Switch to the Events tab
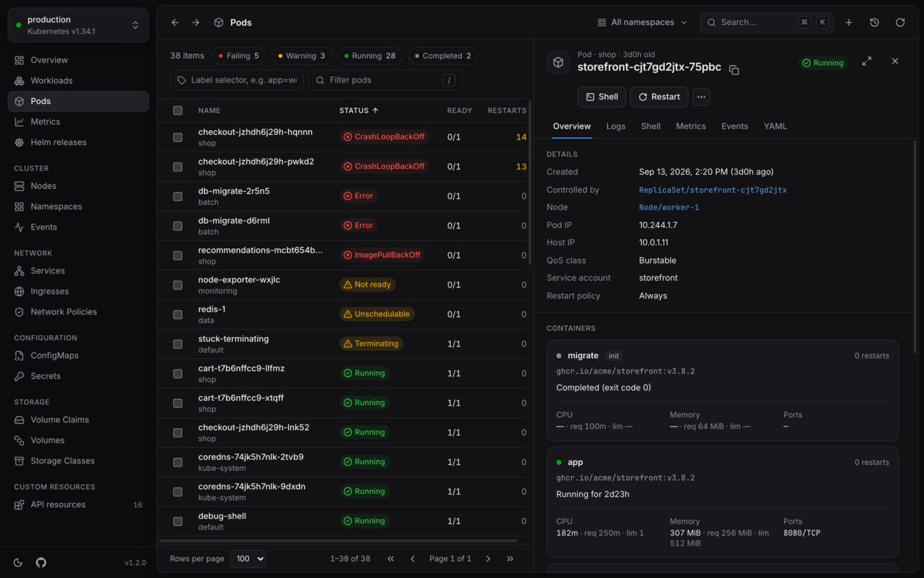 [735, 127]
